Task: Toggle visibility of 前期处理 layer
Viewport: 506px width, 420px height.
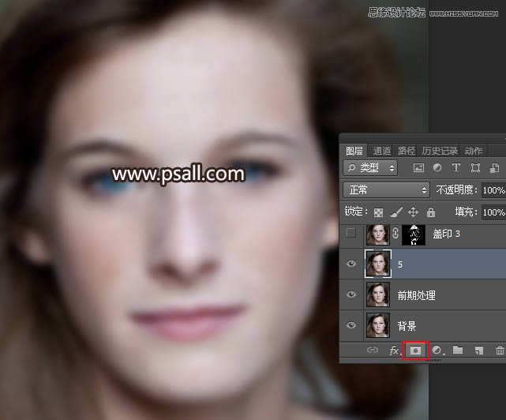Action: point(352,295)
